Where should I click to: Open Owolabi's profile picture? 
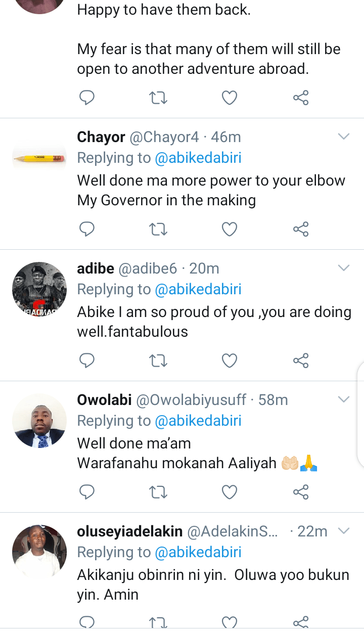tap(39, 421)
